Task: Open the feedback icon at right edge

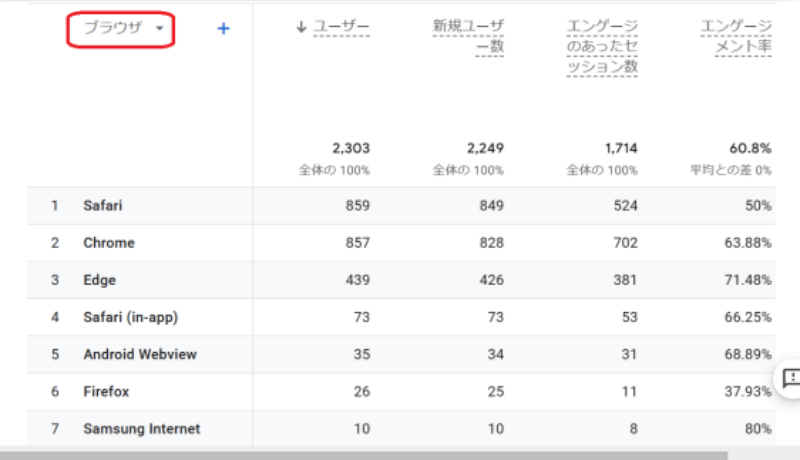Action: click(790, 378)
